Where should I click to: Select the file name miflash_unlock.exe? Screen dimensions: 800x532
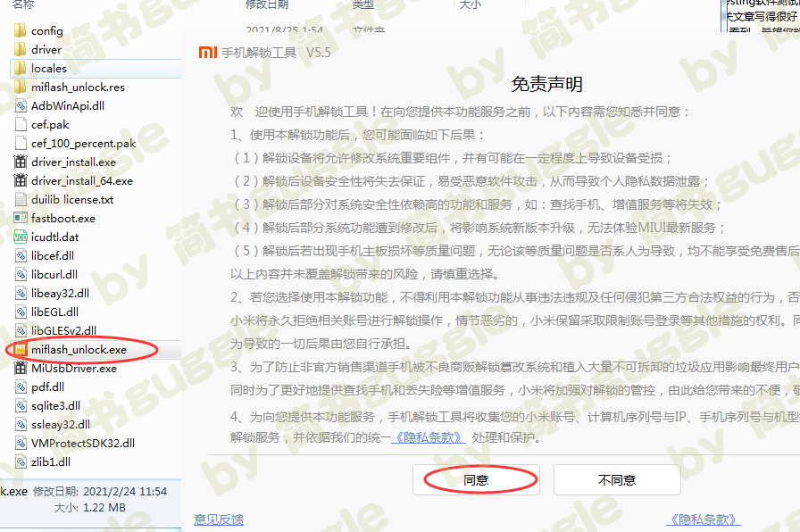pos(79,350)
